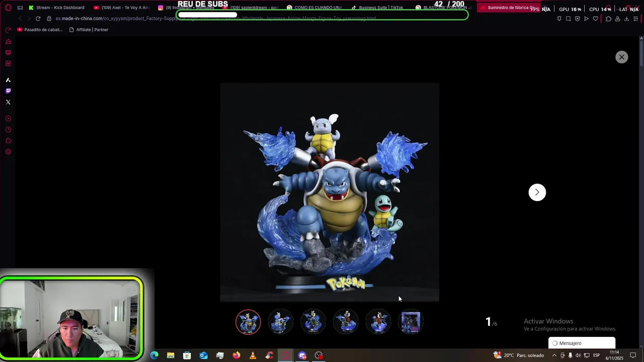The image size is (644, 362).
Task: Open sidebar Settings hexagon gear icon
Action: 8,152
